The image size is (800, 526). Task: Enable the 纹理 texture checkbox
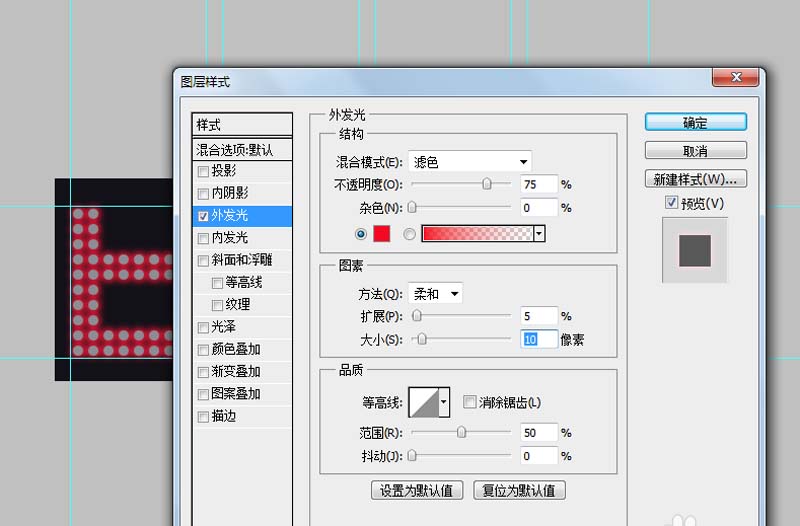click(217, 305)
